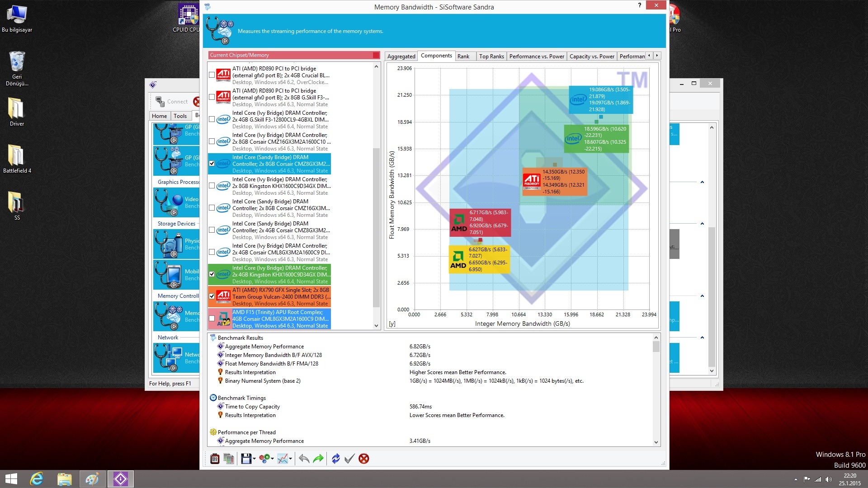Uncheck the orange ATI RX790 GFX entry
This screenshot has width=868, height=488.
click(x=212, y=296)
